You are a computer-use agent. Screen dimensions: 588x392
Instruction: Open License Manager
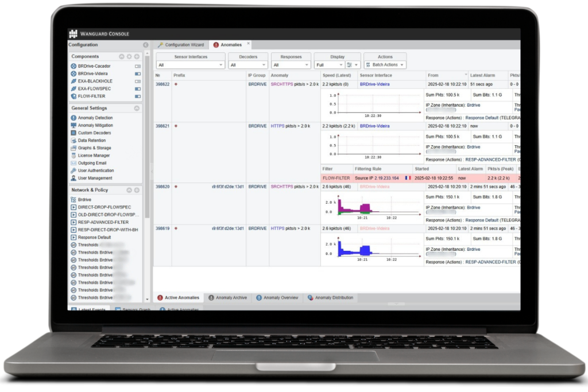[x=94, y=155]
